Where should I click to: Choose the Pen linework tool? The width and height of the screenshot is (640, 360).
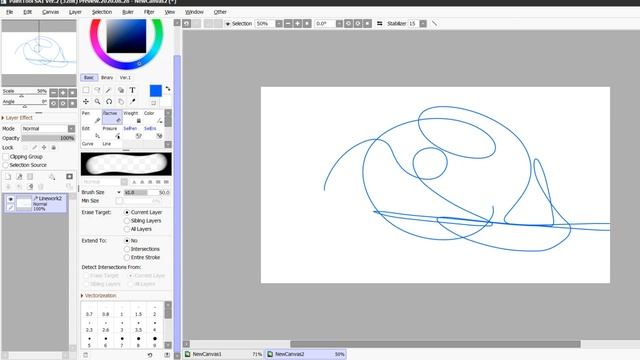click(91, 117)
